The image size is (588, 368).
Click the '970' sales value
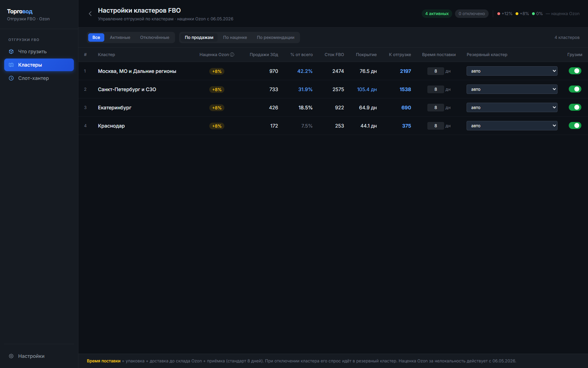[274, 71]
